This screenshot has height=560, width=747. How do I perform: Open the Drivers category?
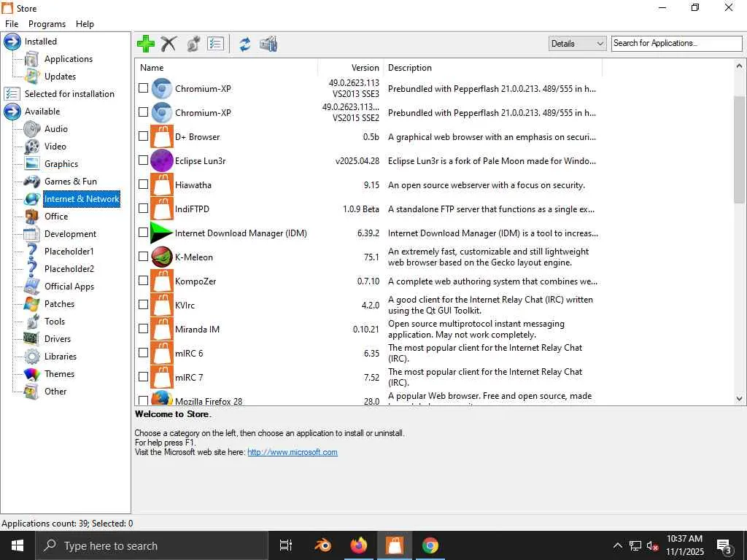click(57, 339)
